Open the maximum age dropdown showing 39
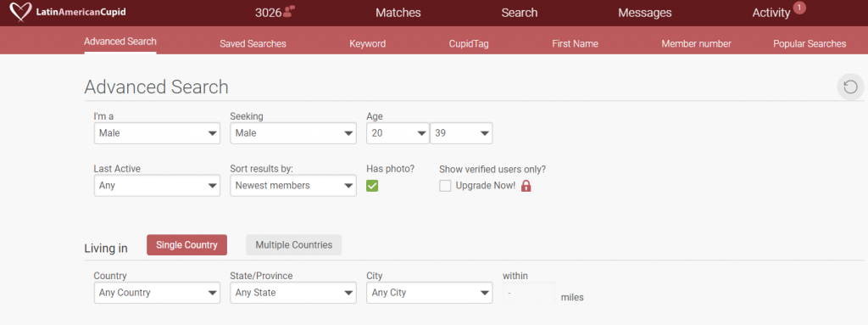This screenshot has height=325, width=868. [x=461, y=133]
